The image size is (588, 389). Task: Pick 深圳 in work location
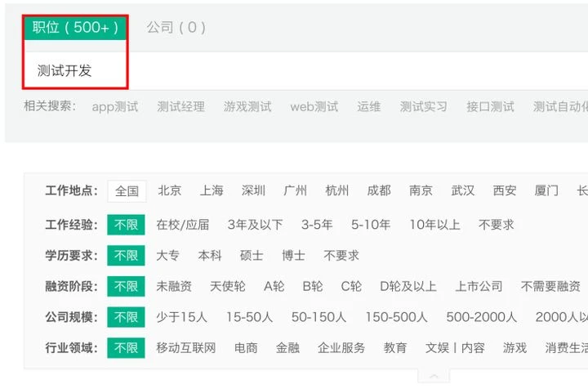(253, 191)
